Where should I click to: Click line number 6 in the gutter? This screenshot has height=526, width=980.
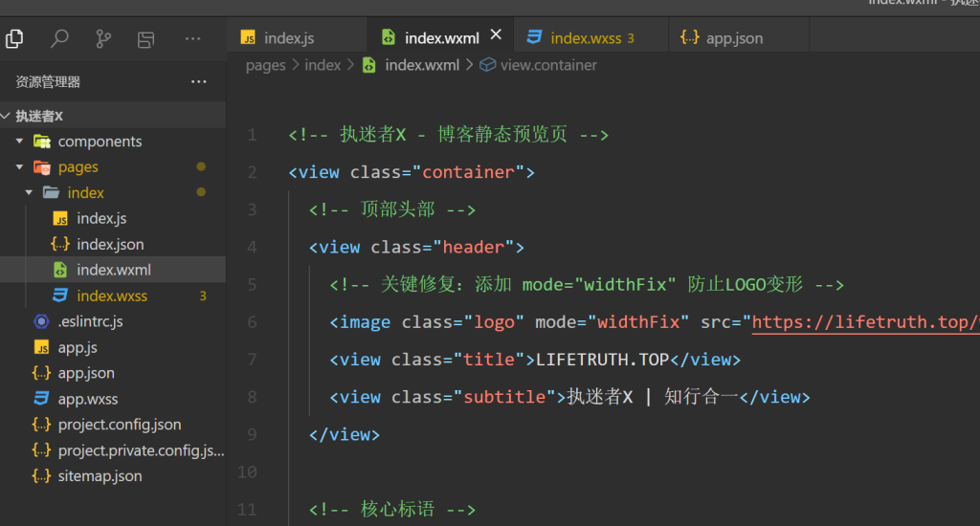pos(252,322)
